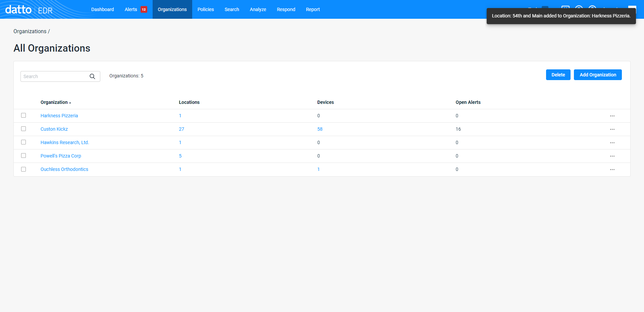Image resolution: width=644 pixels, height=312 pixels.
Task: Click Hawkins Research locations count 1
Action: coord(180,142)
